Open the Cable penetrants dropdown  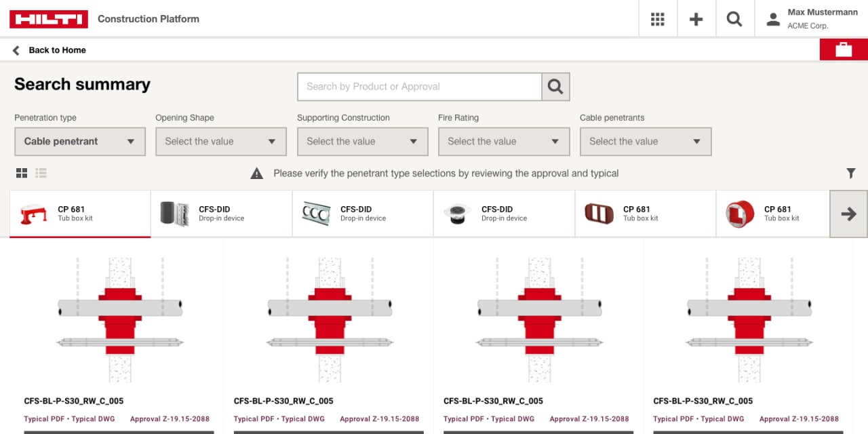coord(645,141)
